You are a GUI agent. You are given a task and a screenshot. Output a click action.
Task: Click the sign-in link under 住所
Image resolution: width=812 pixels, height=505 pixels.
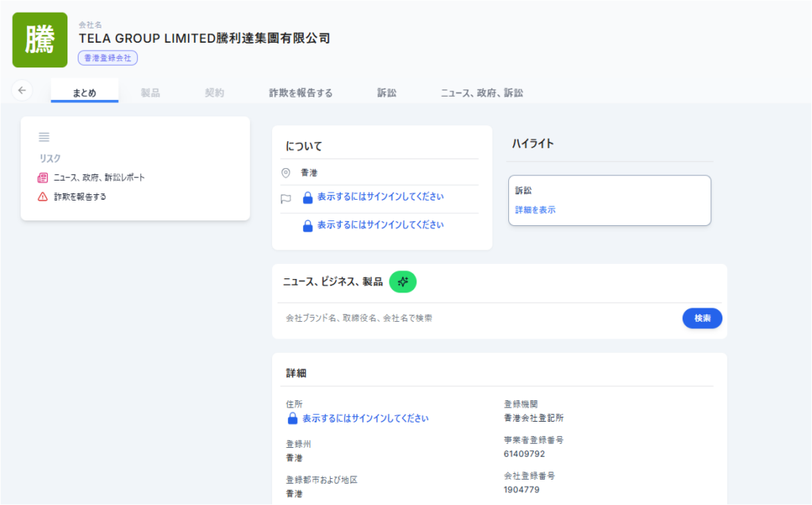(366, 419)
